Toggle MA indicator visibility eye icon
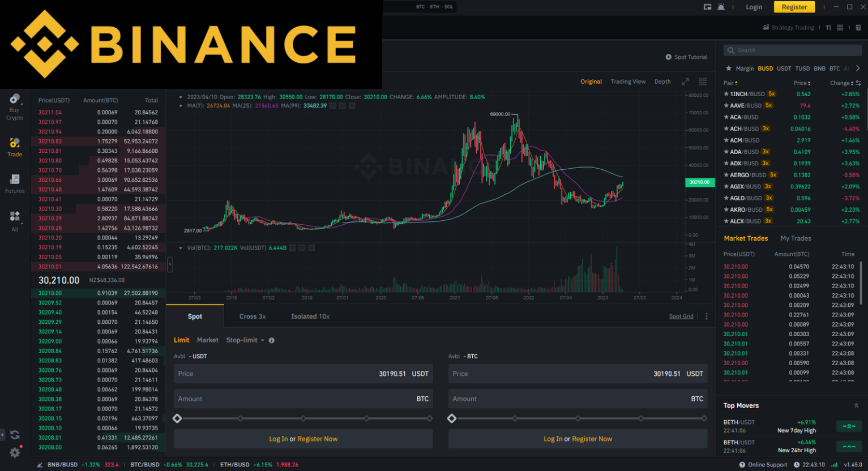This screenshot has width=868, height=471. pyautogui.click(x=333, y=106)
